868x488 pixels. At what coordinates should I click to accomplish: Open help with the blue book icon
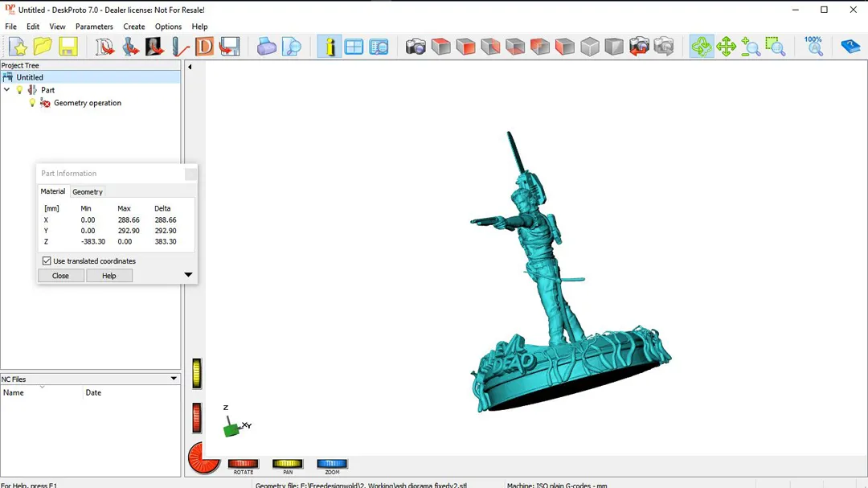coord(850,47)
